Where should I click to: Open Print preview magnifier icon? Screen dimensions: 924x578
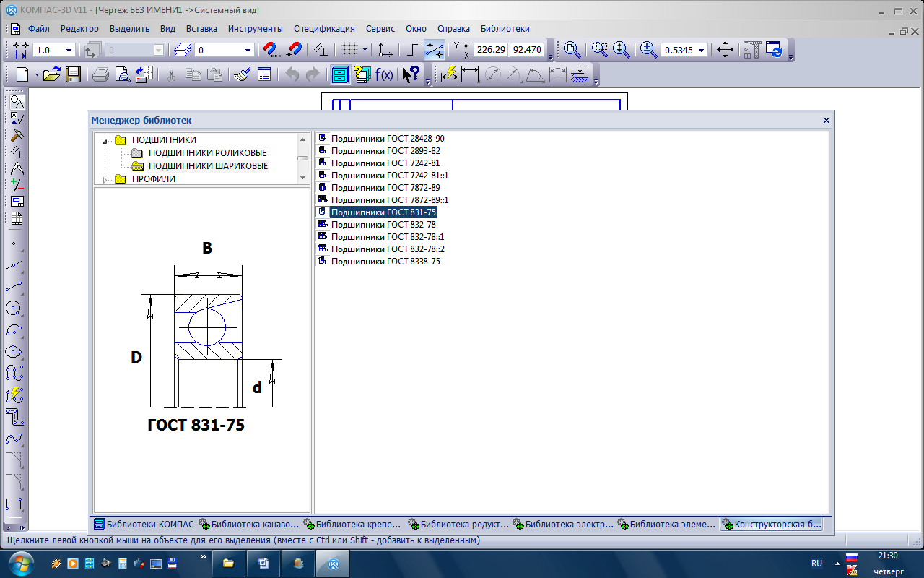click(x=123, y=74)
